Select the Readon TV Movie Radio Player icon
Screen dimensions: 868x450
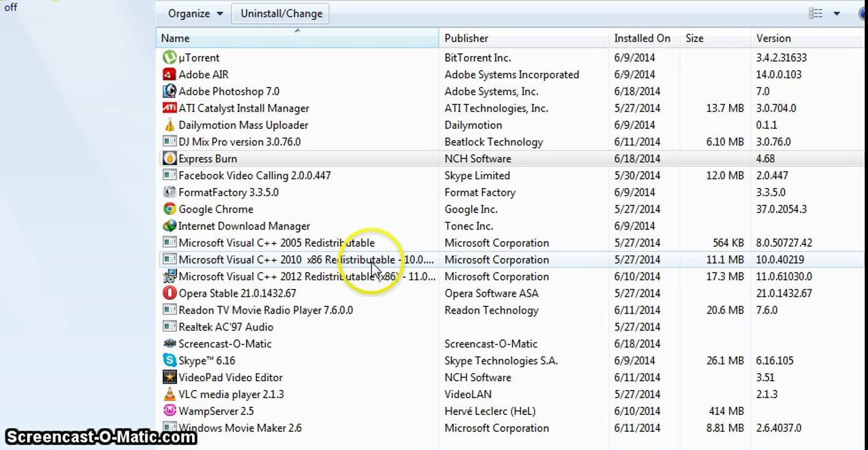(x=169, y=310)
